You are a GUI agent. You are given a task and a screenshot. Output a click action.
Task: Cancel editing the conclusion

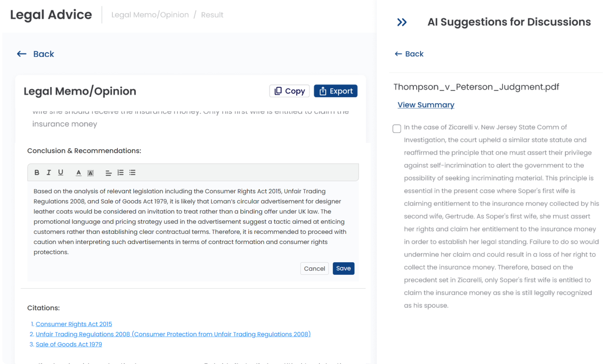[314, 269]
